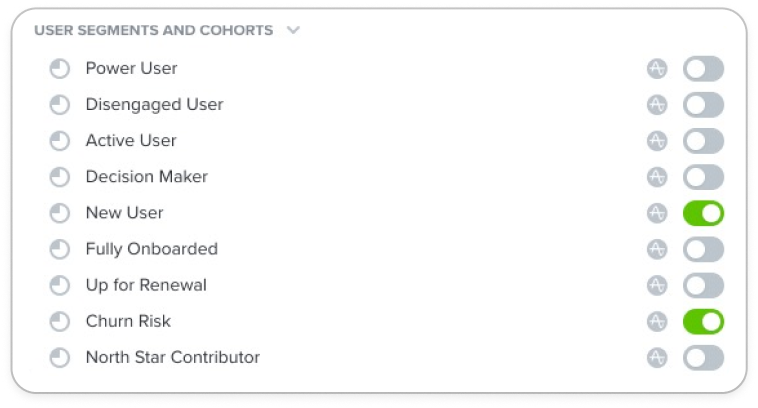The height and width of the screenshot is (408, 758).
Task: Click the Amplitude icon beside Fully Onboarded
Action: [x=657, y=249]
